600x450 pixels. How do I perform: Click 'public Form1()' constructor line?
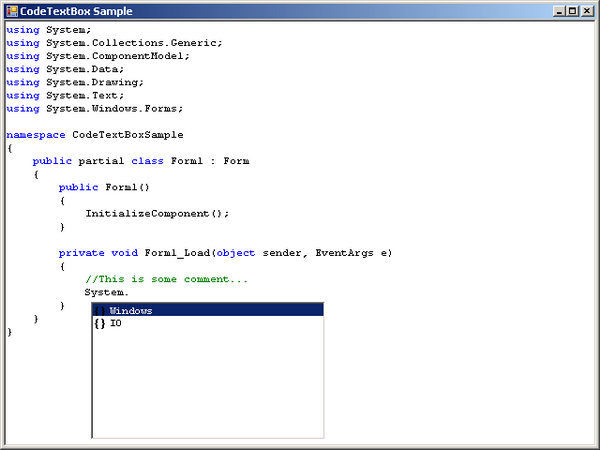point(104,188)
